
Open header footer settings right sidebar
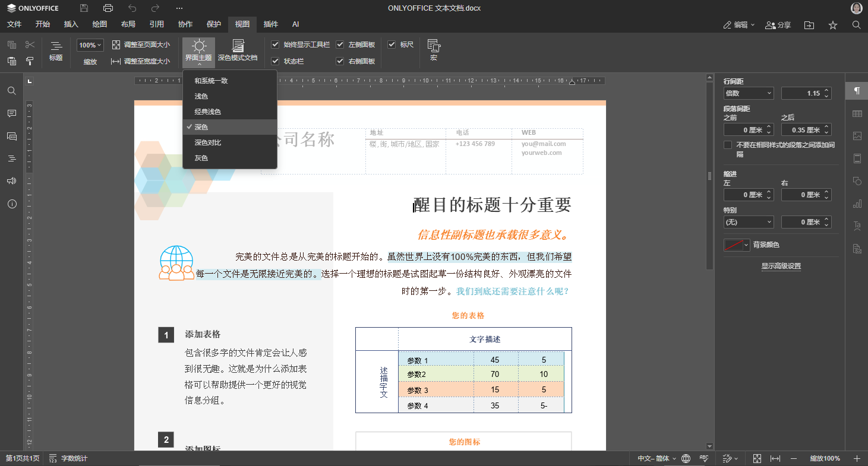coord(857,158)
